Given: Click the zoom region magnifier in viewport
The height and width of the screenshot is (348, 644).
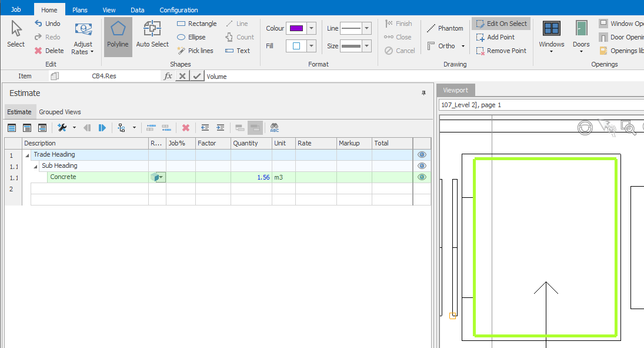Looking at the screenshot, I should click(629, 127).
